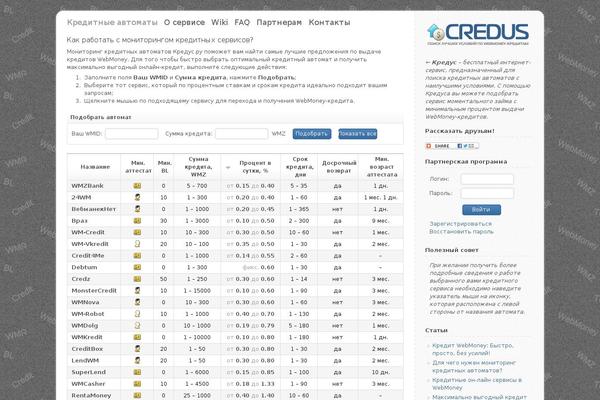This screenshot has height=400, width=600.
Task: Click the Мин. возраст аттестата column header
Action: tap(382, 167)
